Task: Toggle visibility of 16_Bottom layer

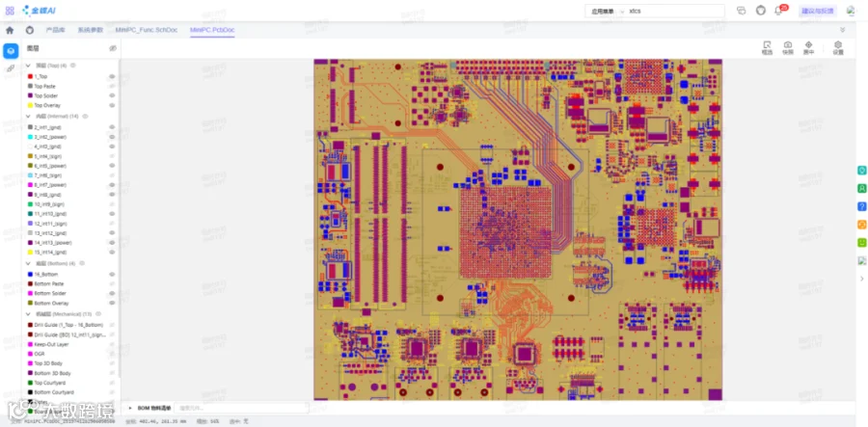Action: click(112, 275)
